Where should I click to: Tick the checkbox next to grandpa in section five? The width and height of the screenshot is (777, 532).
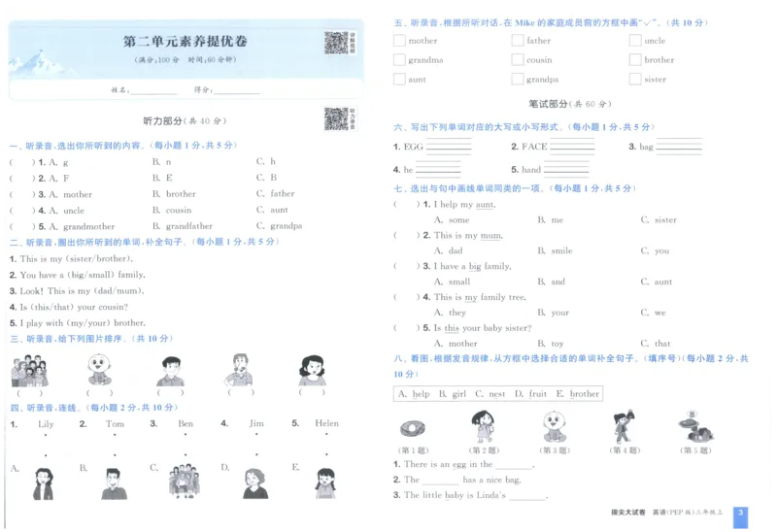click(x=518, y=79)
